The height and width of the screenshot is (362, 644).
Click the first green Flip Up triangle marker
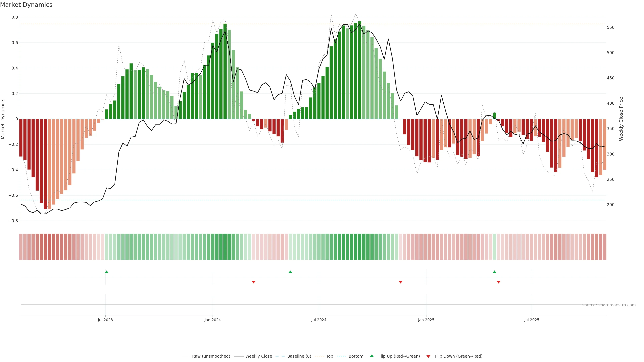[x=106, y=272]
